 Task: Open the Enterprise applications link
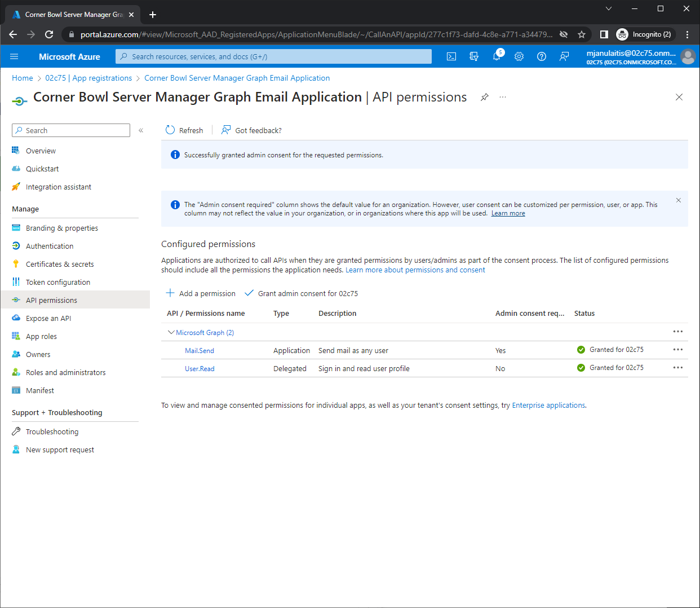[x=548, y=406]
